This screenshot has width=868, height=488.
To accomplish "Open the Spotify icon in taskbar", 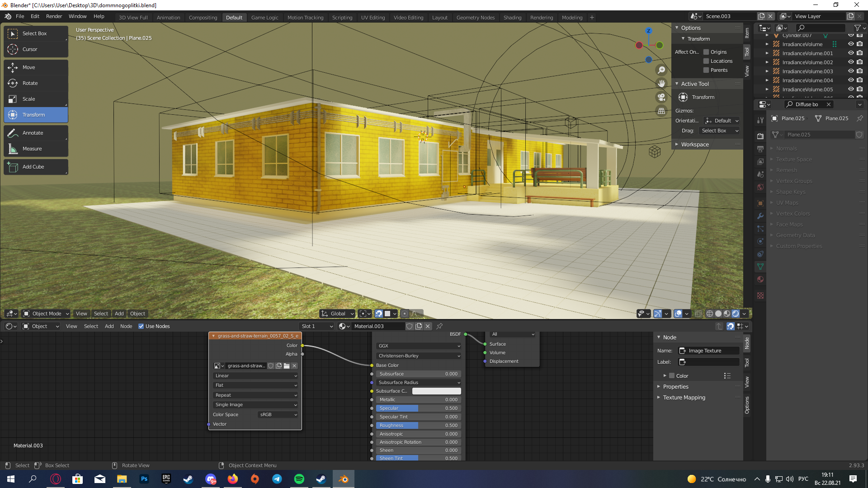I will 299,479.
